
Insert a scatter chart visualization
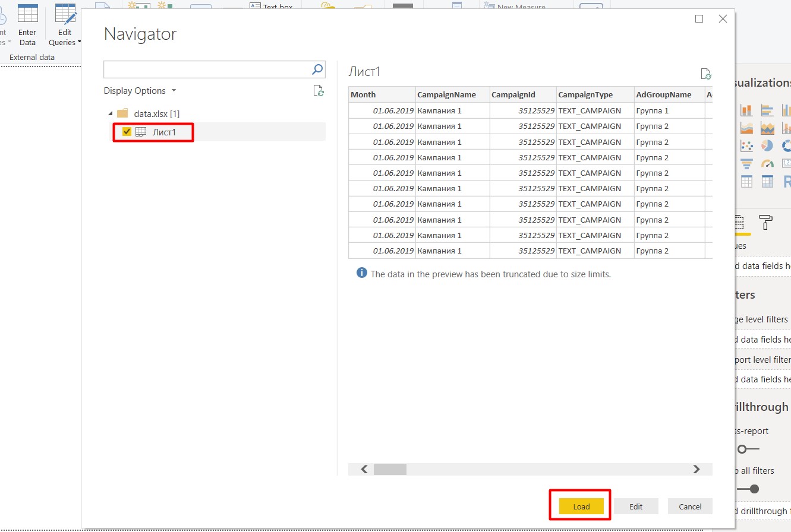pyautogui.click(x=746, y=146)
